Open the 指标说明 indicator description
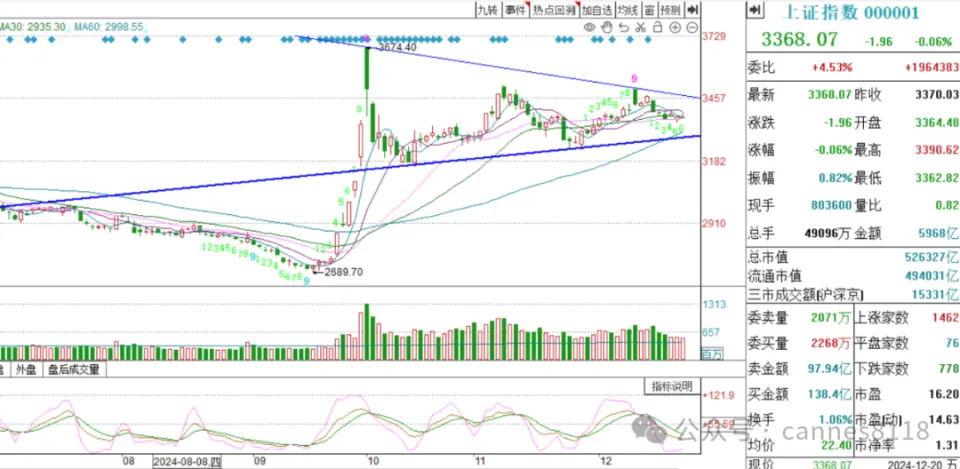The width and height of the screenshot is (960, 469). click(x=671, y=386)
